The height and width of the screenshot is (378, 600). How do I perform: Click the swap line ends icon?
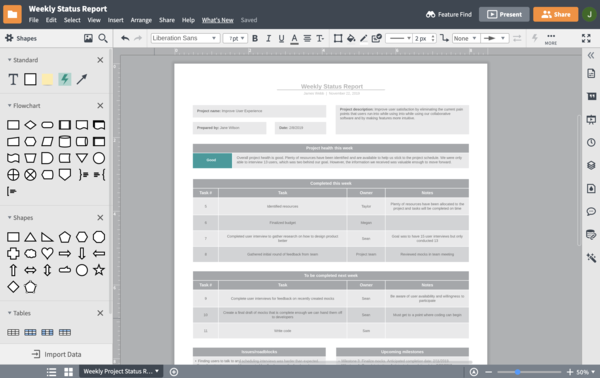click(x=517, y=38)
